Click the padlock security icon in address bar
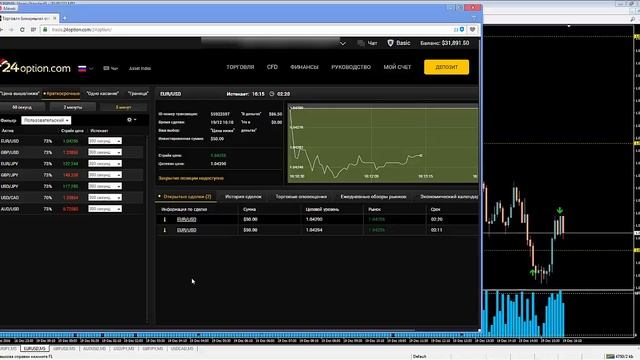This screenshot has height=360, width=640. click(x=45, y=29)
